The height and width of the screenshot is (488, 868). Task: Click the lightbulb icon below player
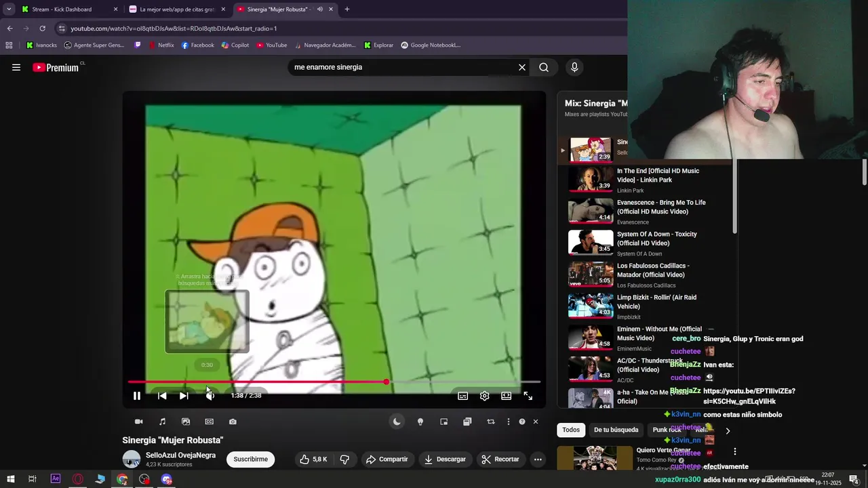(x=420, y=422)
